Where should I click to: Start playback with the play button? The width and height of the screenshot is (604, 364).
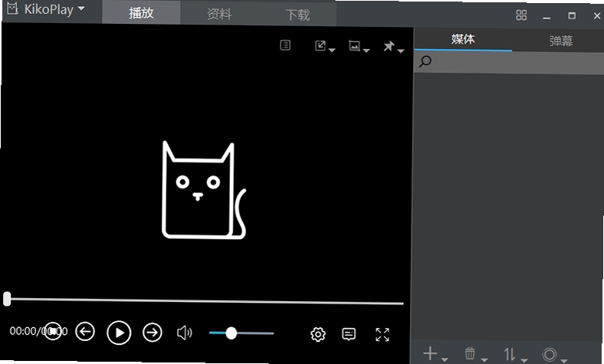pos(119,333)
